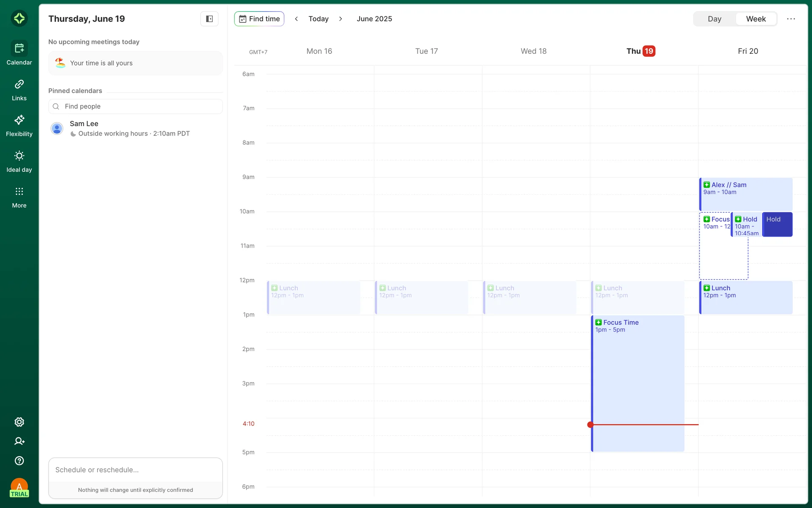
Task: Open the More apps grid
Action: pyautogui.click(x=19, y=197)
